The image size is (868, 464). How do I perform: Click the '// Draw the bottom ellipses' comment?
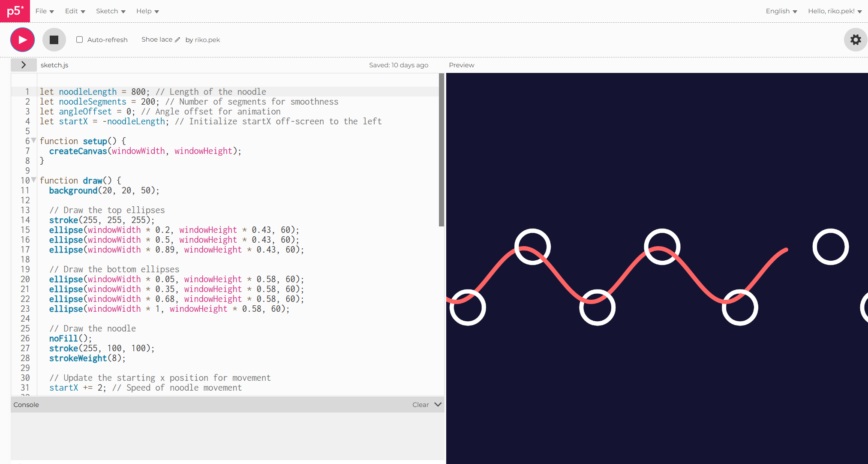(114, 269)
